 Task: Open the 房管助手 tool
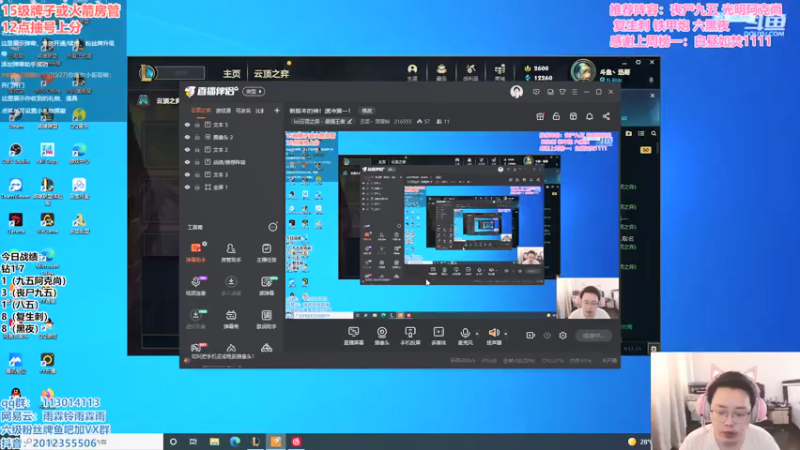[231, 253]
